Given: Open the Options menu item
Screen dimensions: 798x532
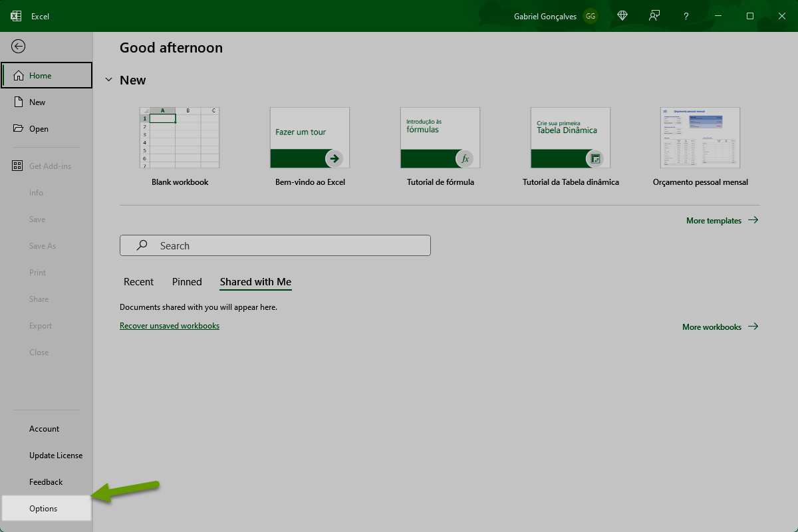Looking at the screenshot, I should (44, 508).
